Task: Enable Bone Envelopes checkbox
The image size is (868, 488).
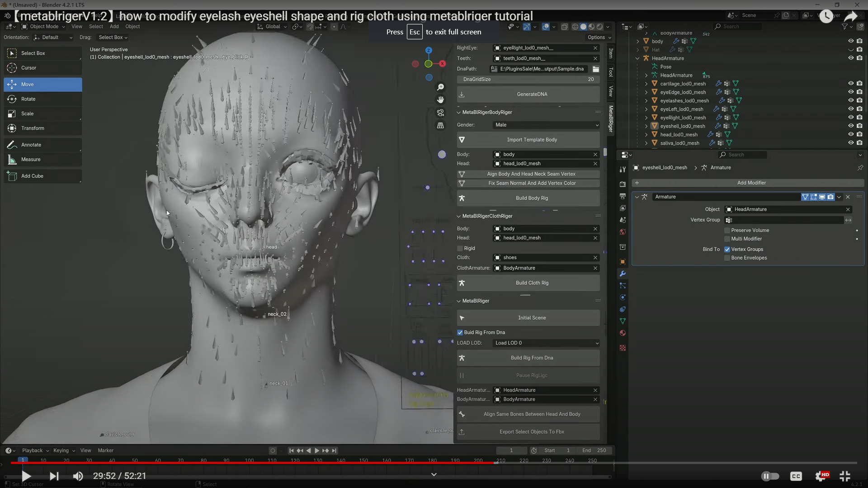Action: point(727,258)
